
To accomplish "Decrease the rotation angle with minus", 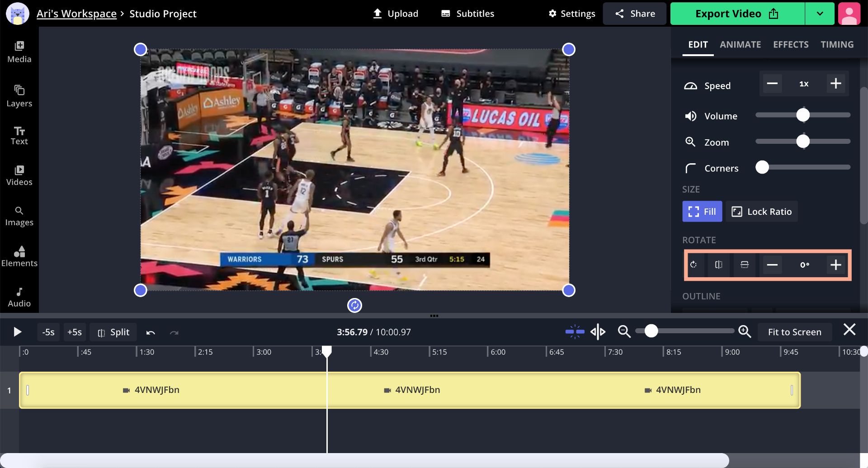I will [772, 265].
